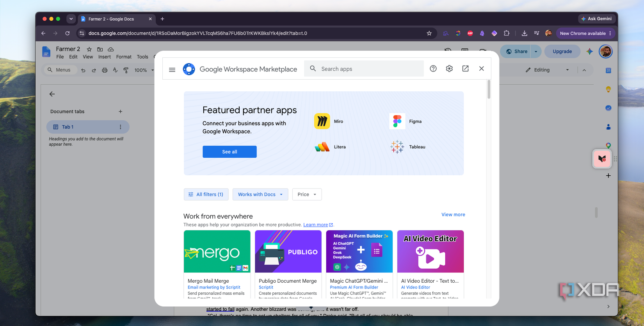
Task: Open Marketplace in new window icon
Action: click(x=465, y=69)
